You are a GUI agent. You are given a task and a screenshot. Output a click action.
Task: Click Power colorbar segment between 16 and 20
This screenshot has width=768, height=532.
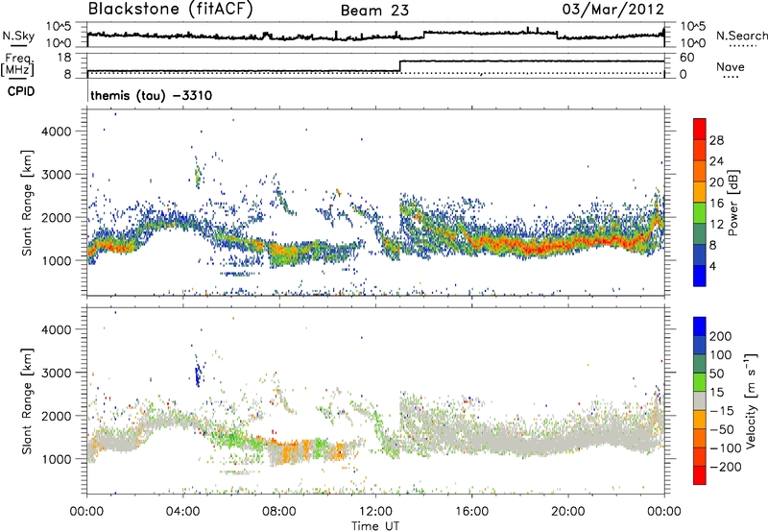click(700, 192)
